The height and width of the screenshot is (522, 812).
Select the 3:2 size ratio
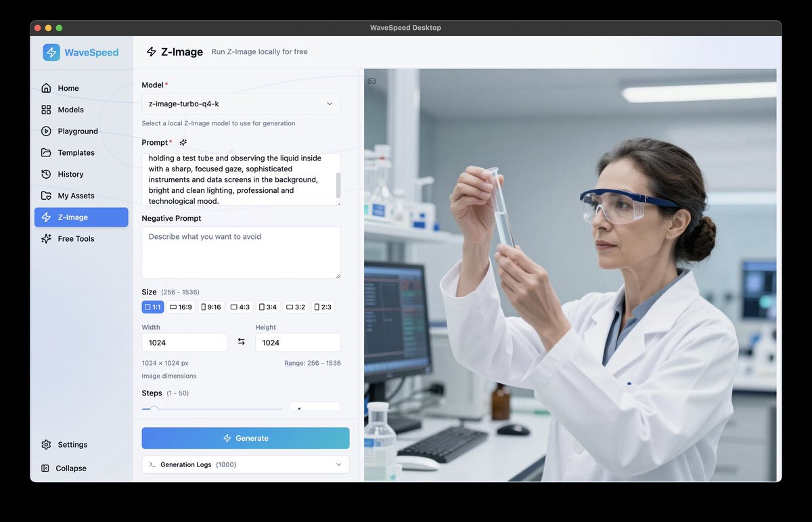(296, 307)
